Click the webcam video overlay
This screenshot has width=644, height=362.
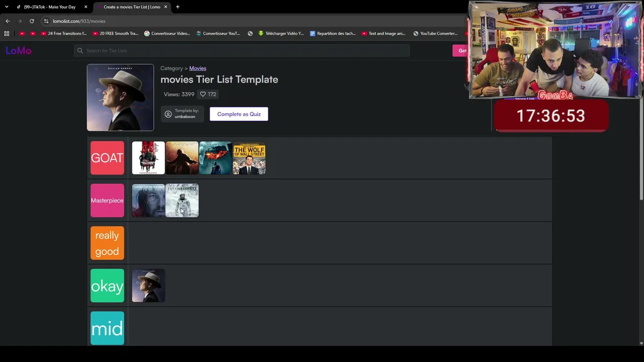555,49
